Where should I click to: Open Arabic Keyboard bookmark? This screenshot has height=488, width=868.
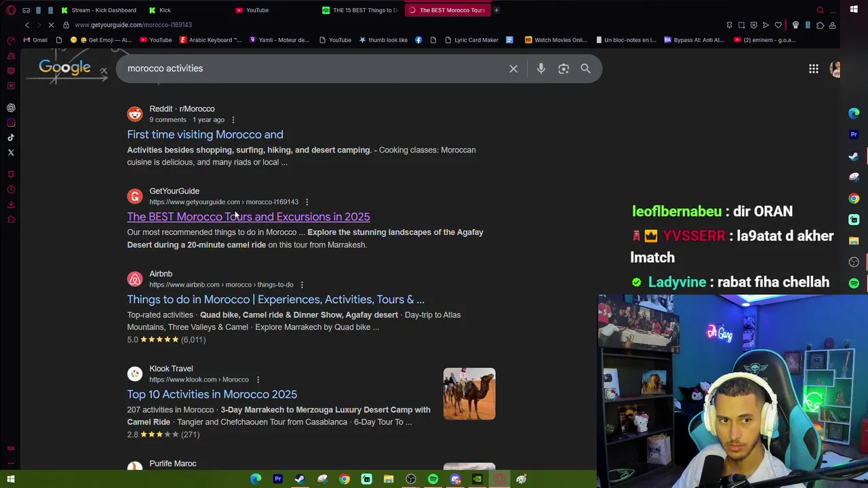(x=211, y=40)
